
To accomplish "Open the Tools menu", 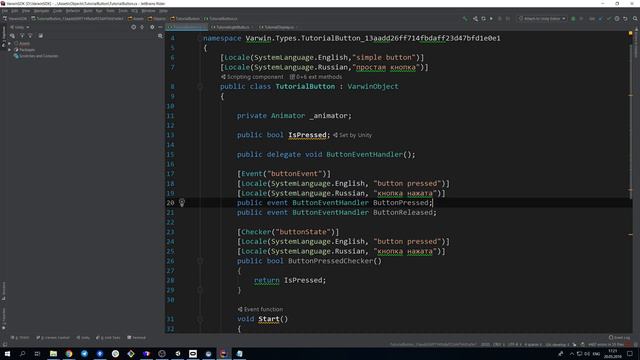I will click(x=122, y=11).
